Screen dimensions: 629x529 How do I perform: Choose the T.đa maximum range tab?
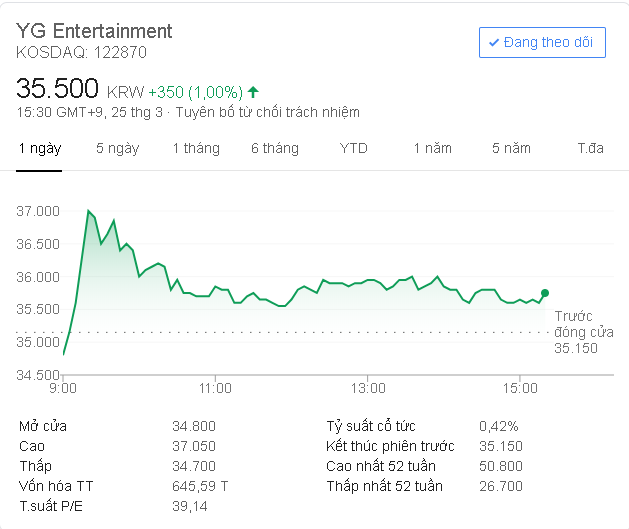click(x=590, y=148)
